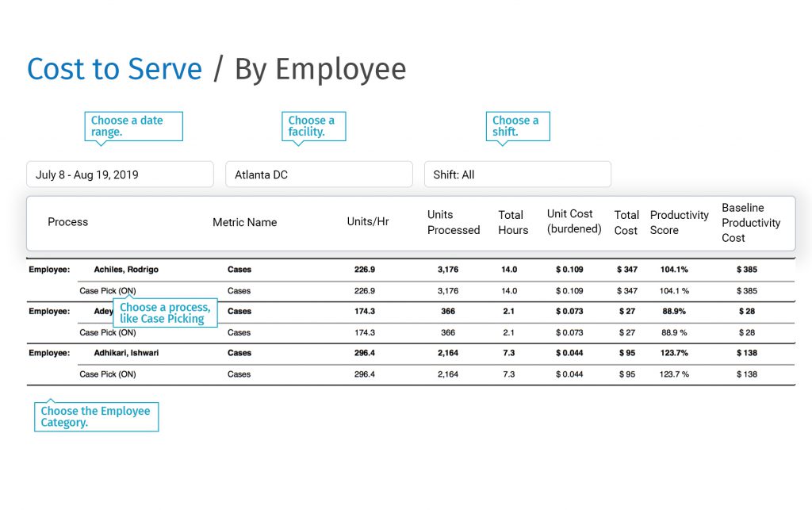
Task: Sort by the Metric Name column header
Action: point(244,223)
